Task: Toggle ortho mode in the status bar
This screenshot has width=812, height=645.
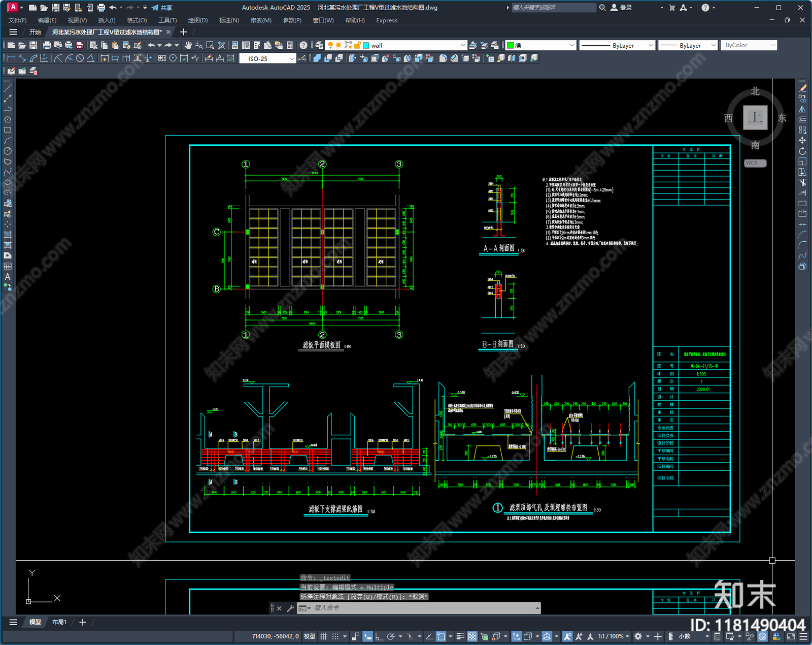Action: tap(379, 636)
